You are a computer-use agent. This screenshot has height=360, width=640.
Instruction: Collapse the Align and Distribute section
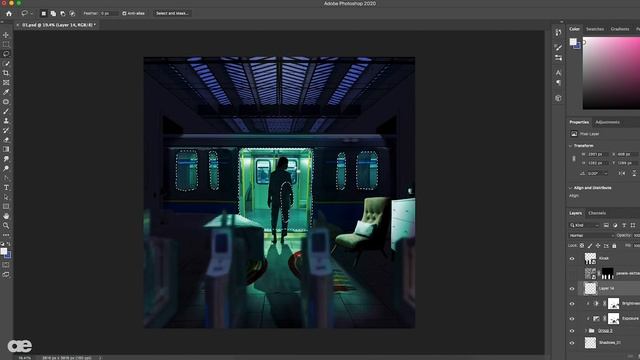571,188
